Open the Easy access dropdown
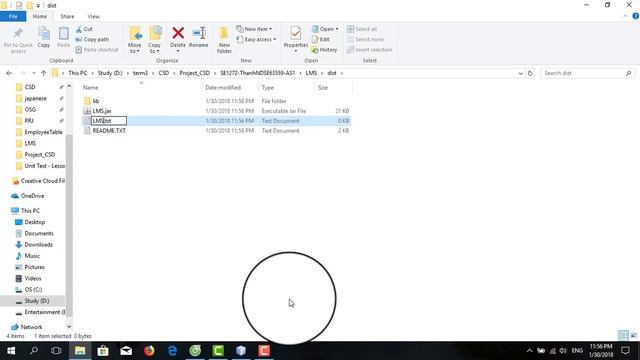Screen dimensions: 640x360 (x=256, y=39)
